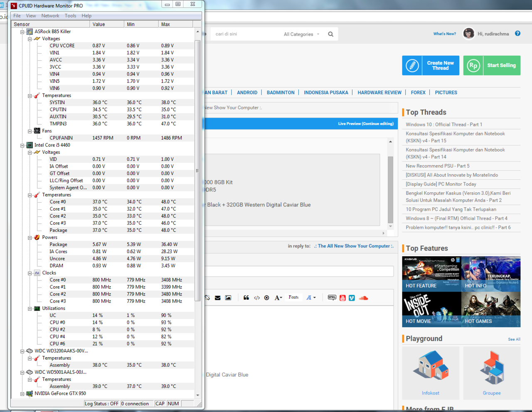Viewport: 532px width, 412px height.
Task: Collapse the NVIDIA GeForce GTX 950 node
Action: click(x=22, y=394)
